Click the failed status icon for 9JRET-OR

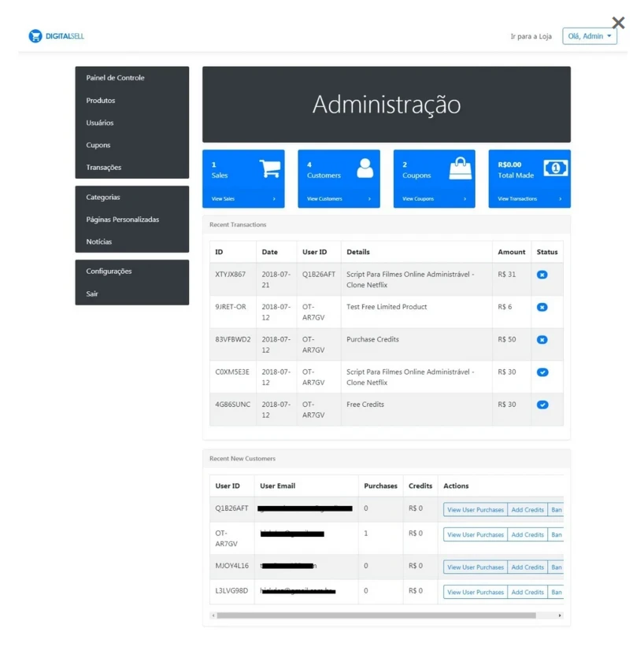click(x=542, y=308)
